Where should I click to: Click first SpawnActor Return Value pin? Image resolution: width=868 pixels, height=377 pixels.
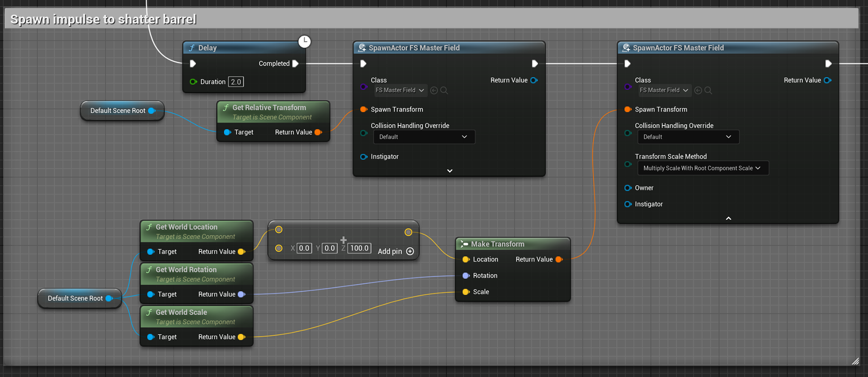tap(534, 81)
